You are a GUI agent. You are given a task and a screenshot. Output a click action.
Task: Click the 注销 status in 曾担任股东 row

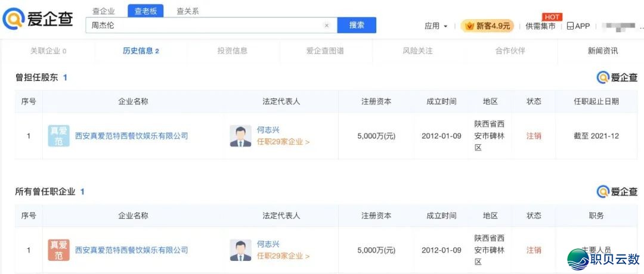(534, 136)
